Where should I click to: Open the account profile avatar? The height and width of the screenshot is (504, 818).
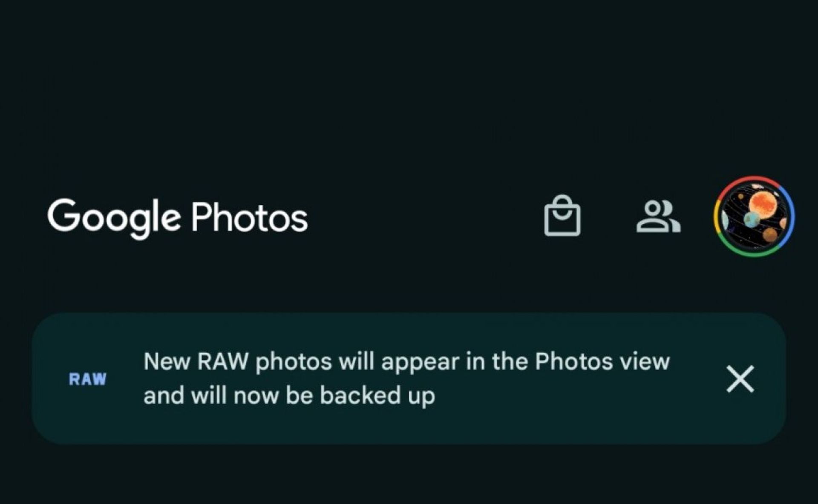tap(754, 216)
